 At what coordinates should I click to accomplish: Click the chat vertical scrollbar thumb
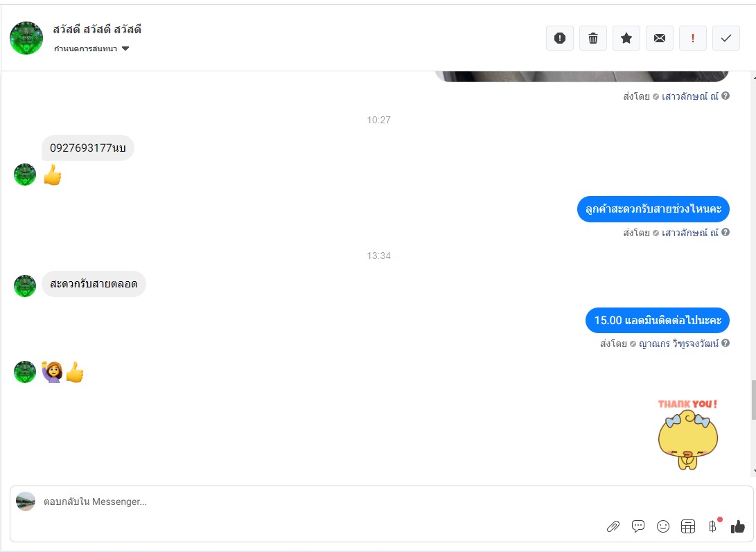coord(753,399)
